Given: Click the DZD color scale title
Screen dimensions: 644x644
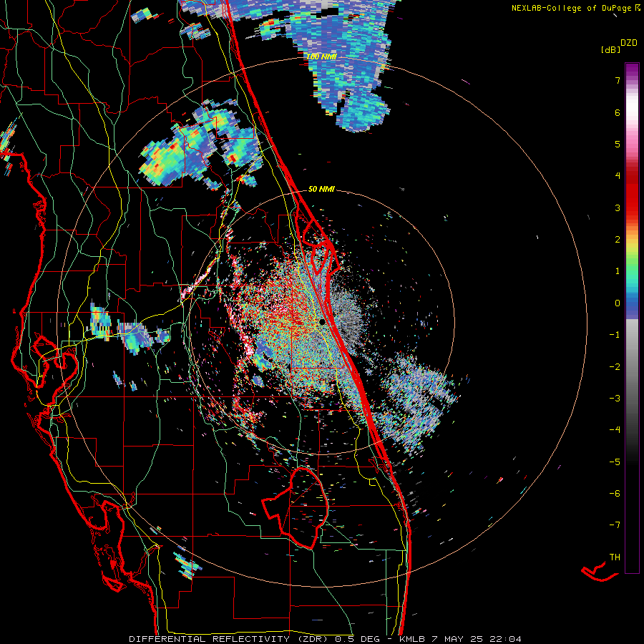Looking at the screenshot, I should [x=629, y=43].
